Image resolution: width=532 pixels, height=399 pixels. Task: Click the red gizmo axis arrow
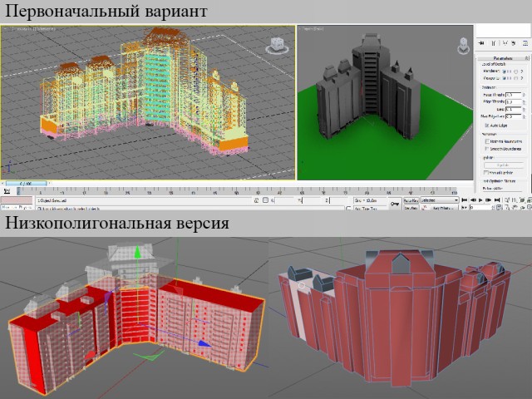pos(90,356)
